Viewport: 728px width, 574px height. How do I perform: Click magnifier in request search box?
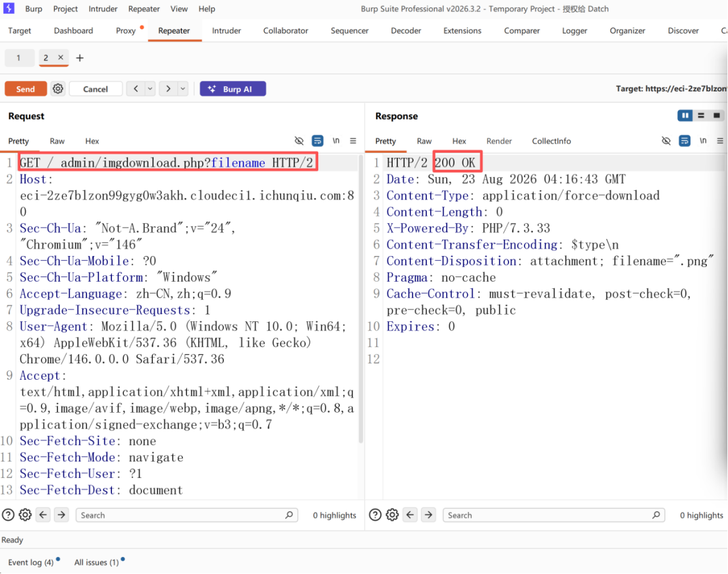pyautogui.click(x=289, y=515)
